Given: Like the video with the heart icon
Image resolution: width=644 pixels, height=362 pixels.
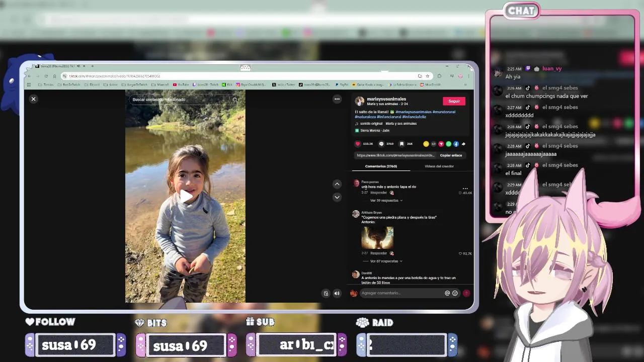Looking at the screenshot, I should coord(358,144).
